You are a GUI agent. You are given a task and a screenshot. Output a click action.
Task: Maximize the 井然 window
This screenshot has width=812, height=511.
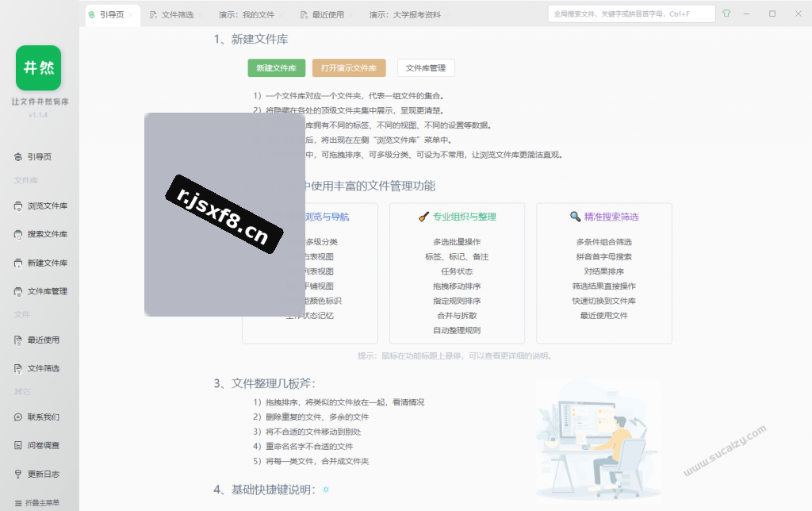(x=772, y=13)
